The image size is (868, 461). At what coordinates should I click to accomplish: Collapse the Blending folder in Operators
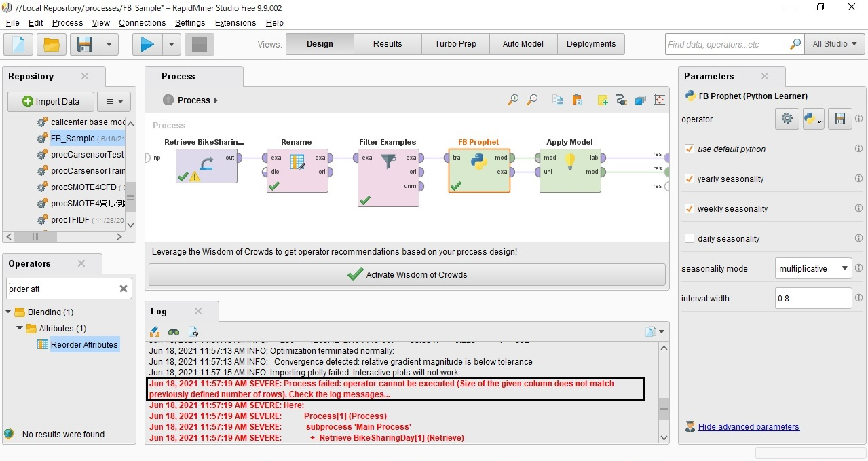pyautogui.click(x=10, y=312)
